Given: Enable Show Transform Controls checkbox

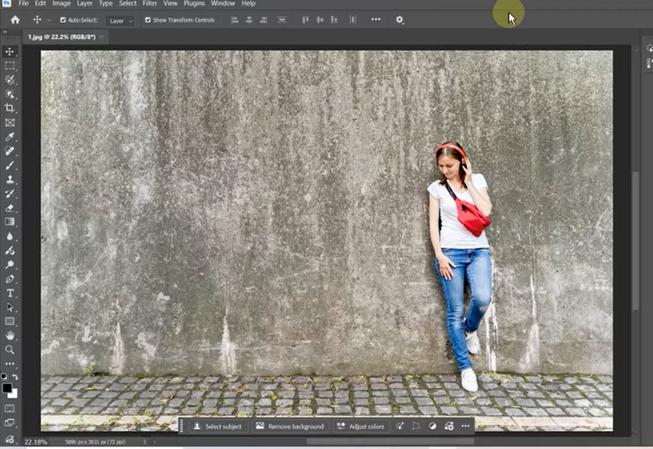Looking at the screenshot, I should (x=148, y=20).
